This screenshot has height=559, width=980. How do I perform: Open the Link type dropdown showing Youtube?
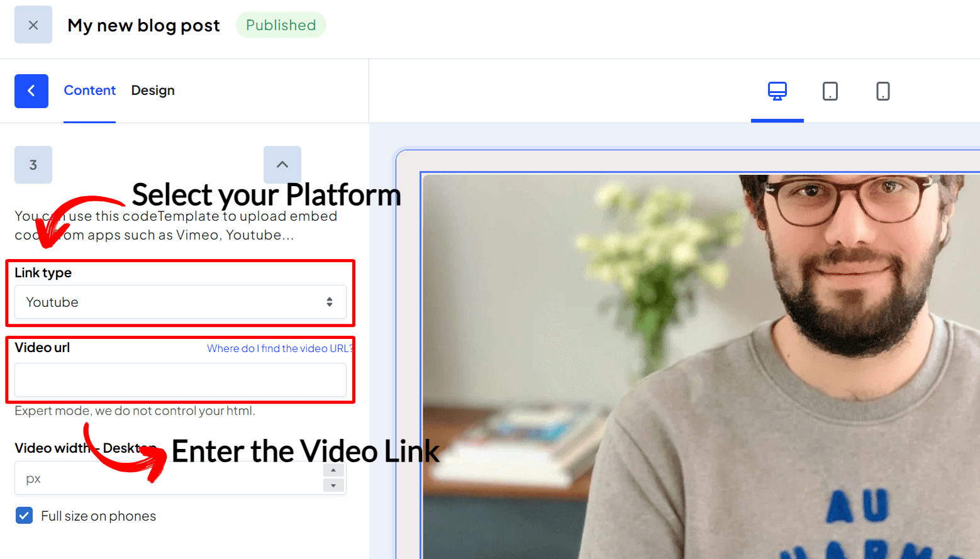point(180,302)
